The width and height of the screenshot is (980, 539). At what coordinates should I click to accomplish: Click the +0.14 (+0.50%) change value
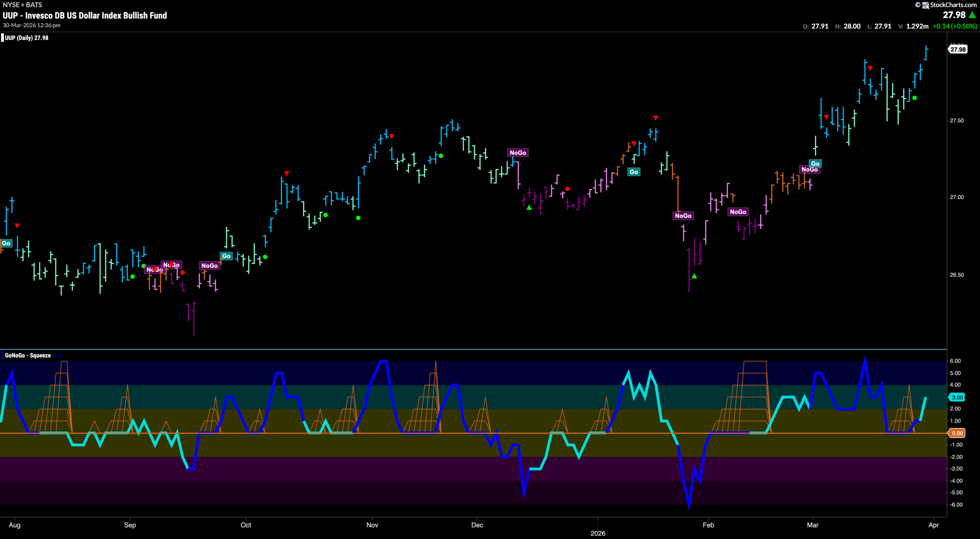pos(955,26)
